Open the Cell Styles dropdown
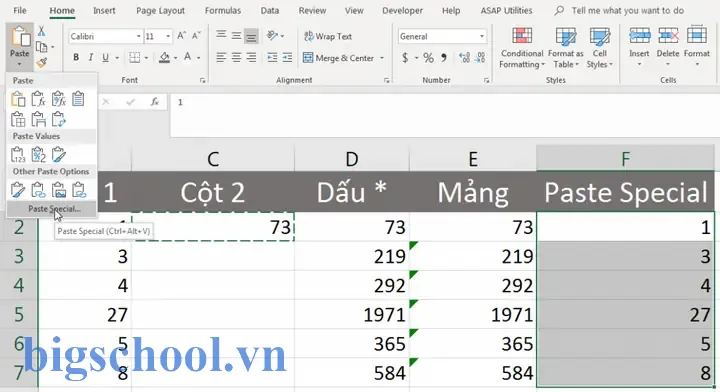Image resolution: width=720 pixels, height=392 pixels. pyautogui.click(x=599, y=47)
